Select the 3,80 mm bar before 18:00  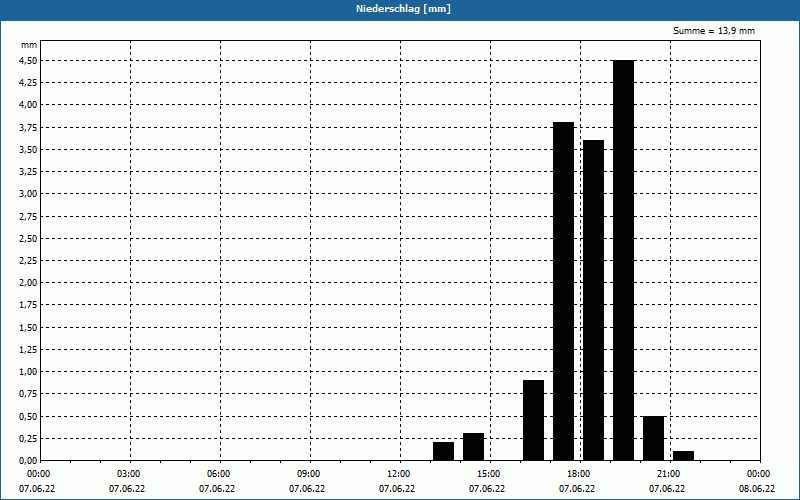click(563, 291)
